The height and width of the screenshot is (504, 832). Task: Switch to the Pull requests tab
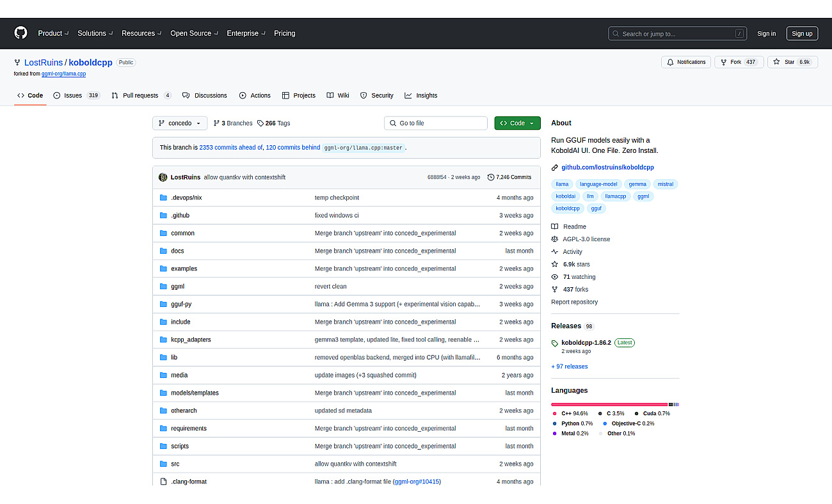pyautogui.click(x=141, y=95)
